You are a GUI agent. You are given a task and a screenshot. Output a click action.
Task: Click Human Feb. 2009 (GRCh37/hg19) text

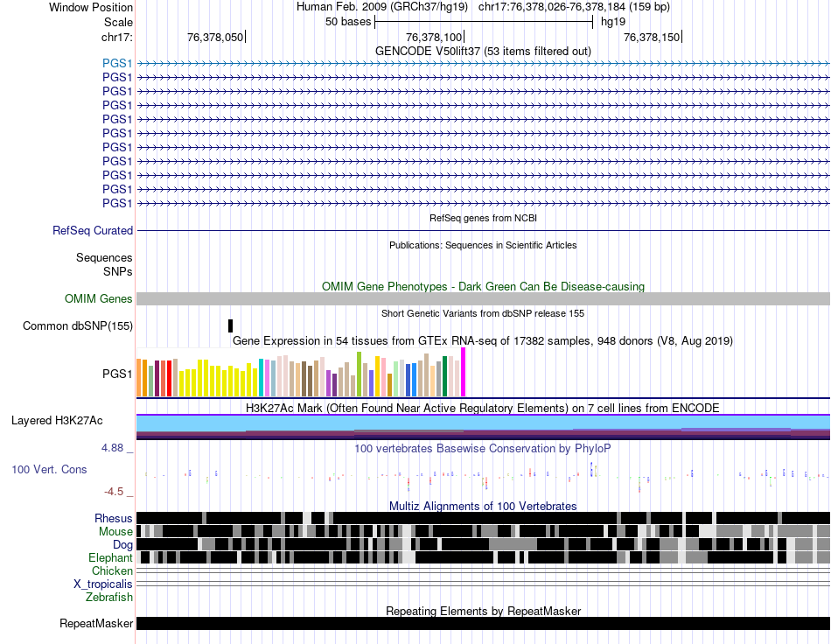382,7
